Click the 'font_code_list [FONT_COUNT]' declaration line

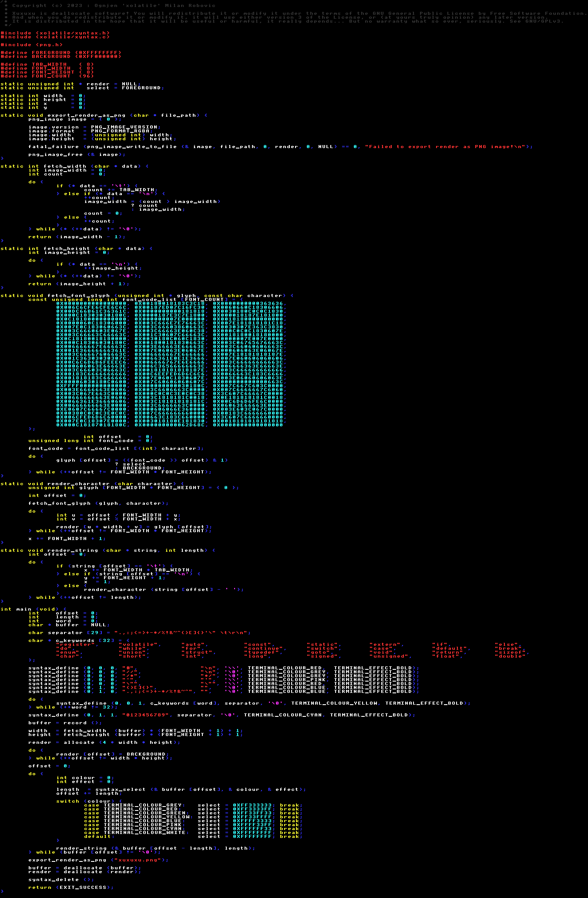136,300
